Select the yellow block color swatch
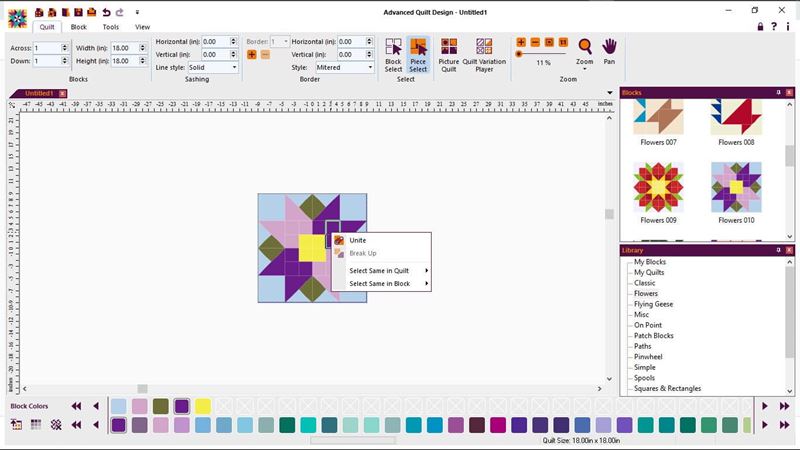The height and width of the screenshot is (450, 800). click(x=202, y=406)
